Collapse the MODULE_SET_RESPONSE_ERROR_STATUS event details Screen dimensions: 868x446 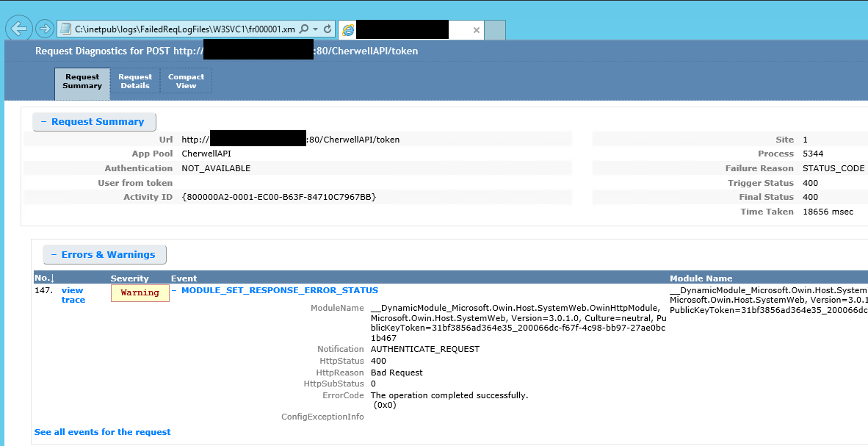coord(174,291)
